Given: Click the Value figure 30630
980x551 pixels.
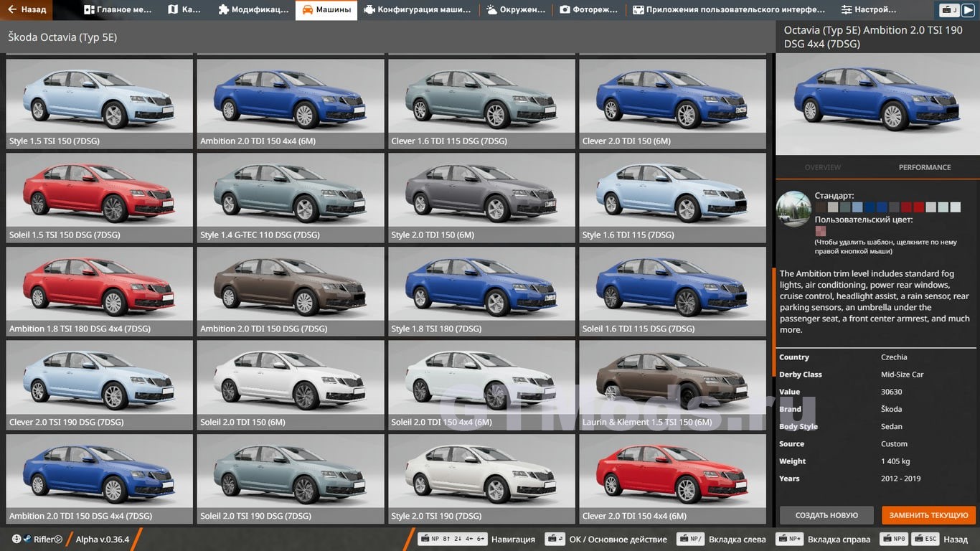Looking at the screenshot, I should (892, 392).
